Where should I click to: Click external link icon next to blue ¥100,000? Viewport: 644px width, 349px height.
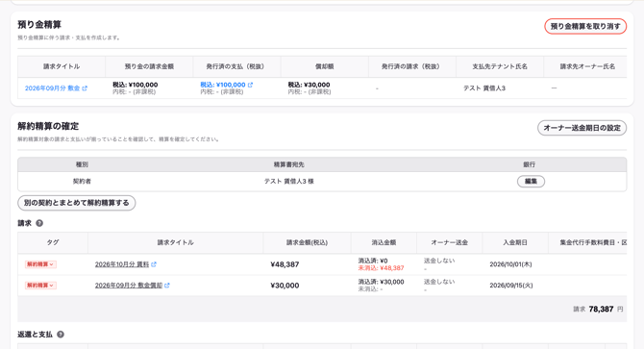[x=250, y=85]
